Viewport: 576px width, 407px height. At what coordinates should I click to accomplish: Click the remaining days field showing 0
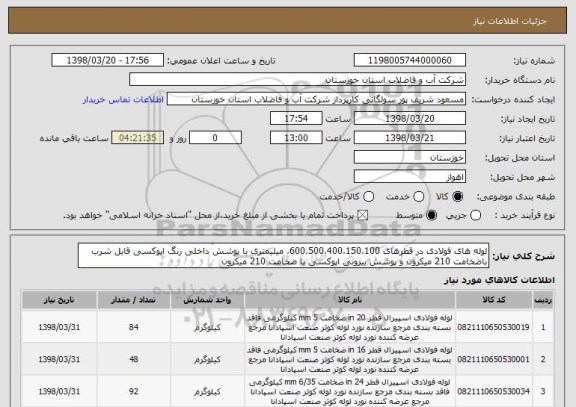pos(215,138)
